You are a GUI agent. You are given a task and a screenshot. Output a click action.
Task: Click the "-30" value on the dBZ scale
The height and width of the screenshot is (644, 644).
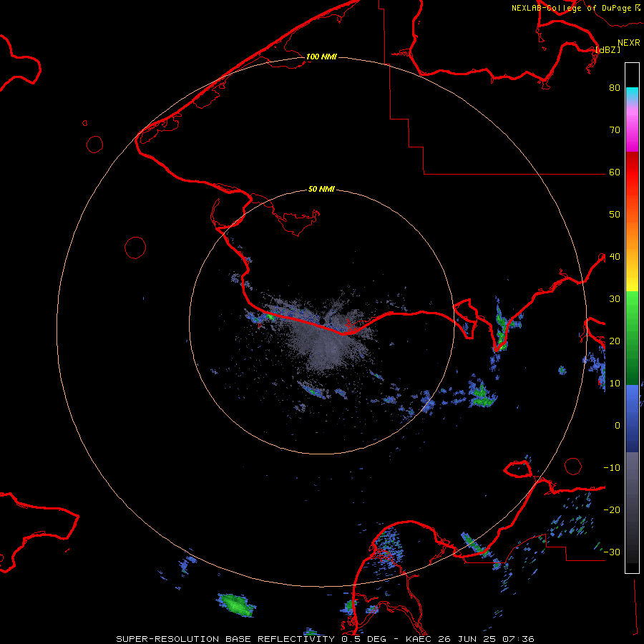tap(612, 552)
